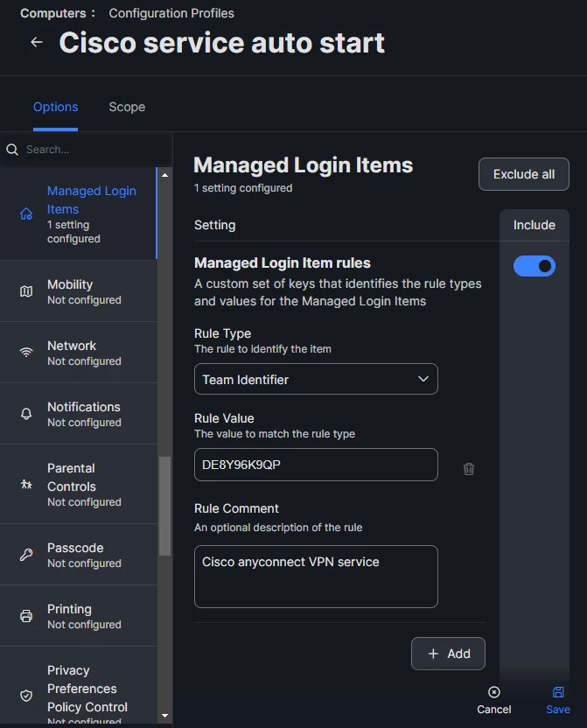Click the Save floppy disk icon
Screen dimensions: 587x728
558,692
